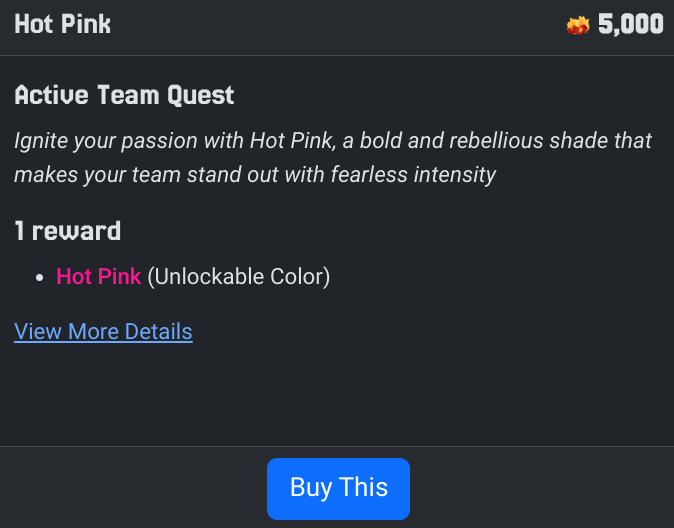Viewport: 674px width, 528px height.
Task: Click the flame currency icon beside 5,000
Action: click(x=578, y=25)
